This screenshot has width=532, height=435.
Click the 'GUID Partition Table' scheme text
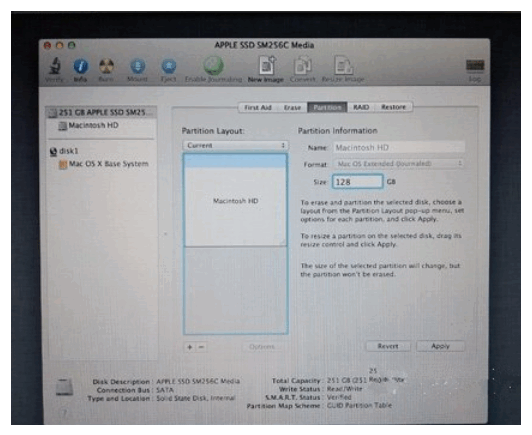point(359,405)
